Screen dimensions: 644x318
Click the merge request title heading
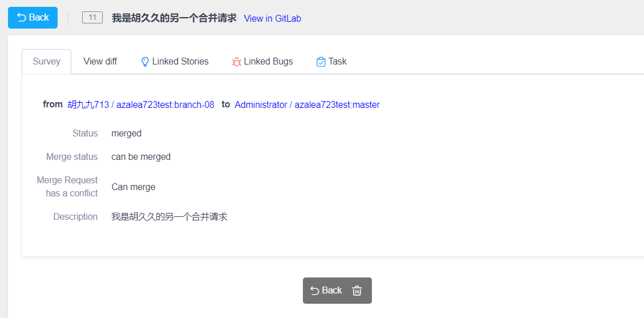point(174,18)
